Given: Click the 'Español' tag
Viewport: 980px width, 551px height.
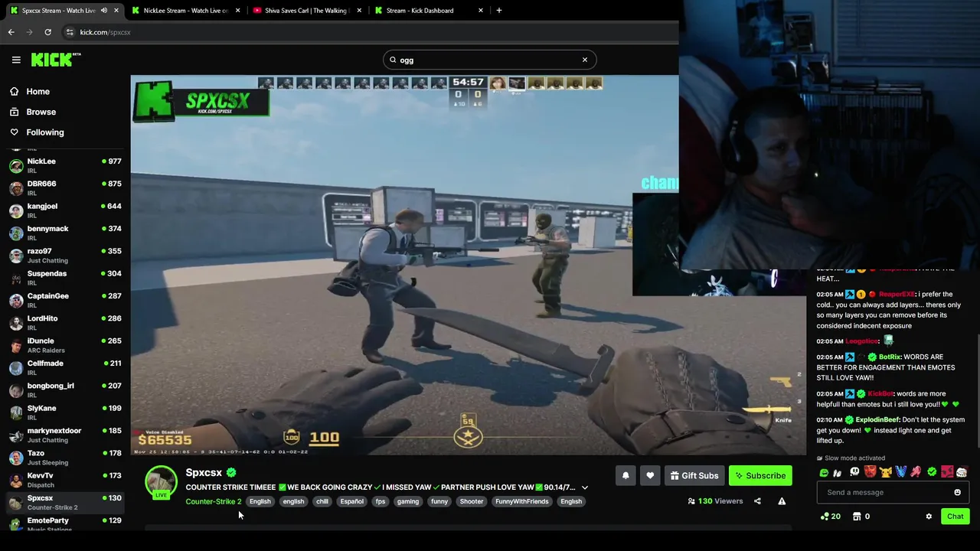Looking at the screenshot, I should [351, 501].
